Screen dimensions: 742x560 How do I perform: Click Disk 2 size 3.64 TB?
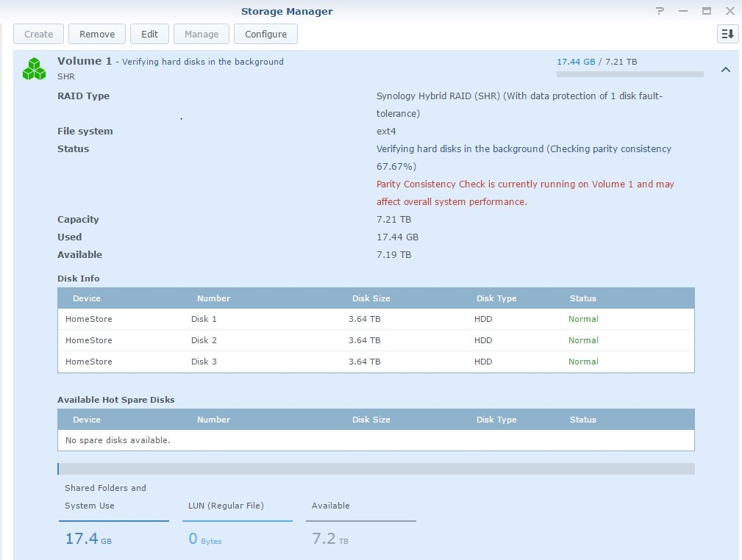coord(364,340)
